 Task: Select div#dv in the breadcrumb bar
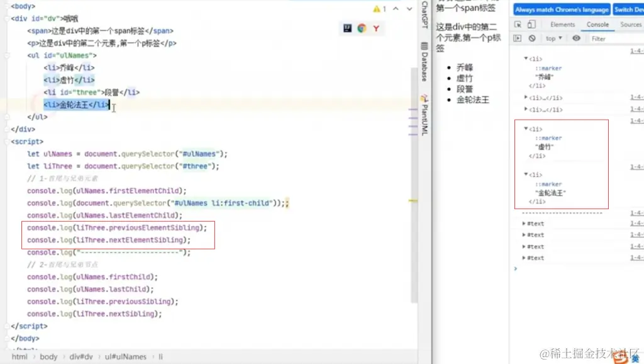[81, 356]
